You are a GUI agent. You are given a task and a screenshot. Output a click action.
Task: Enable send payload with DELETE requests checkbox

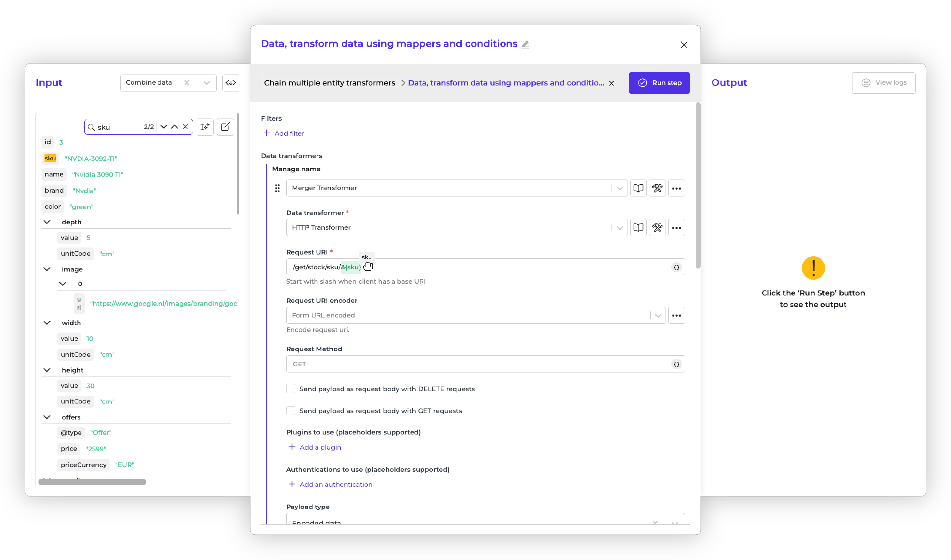pyautogui.click(x=291, y=389)
